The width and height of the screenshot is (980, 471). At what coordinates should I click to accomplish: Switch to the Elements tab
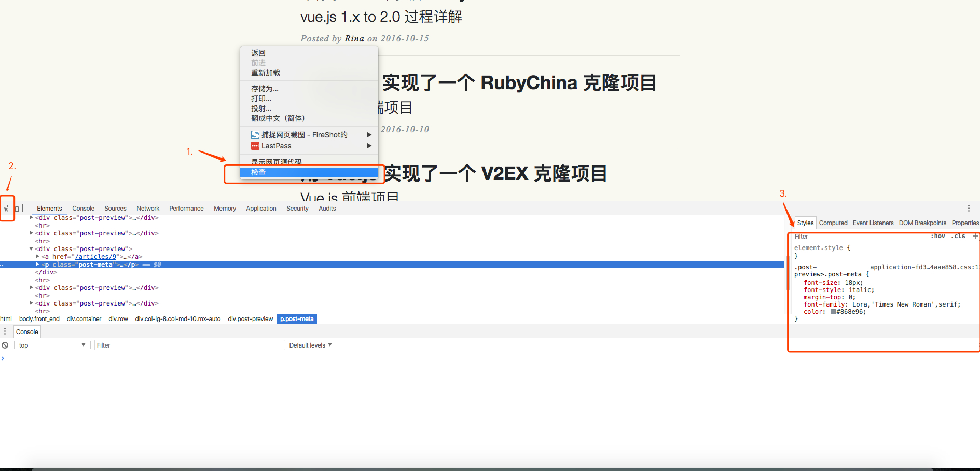49,209
